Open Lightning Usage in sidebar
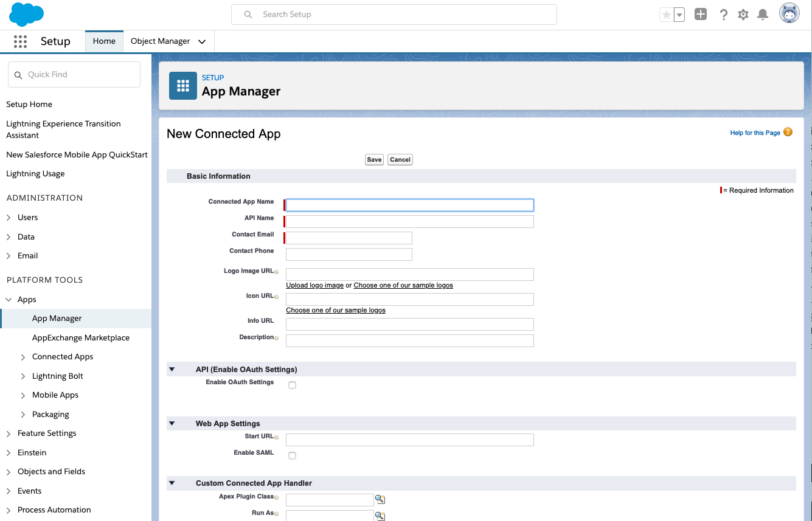 pos(35,174)
